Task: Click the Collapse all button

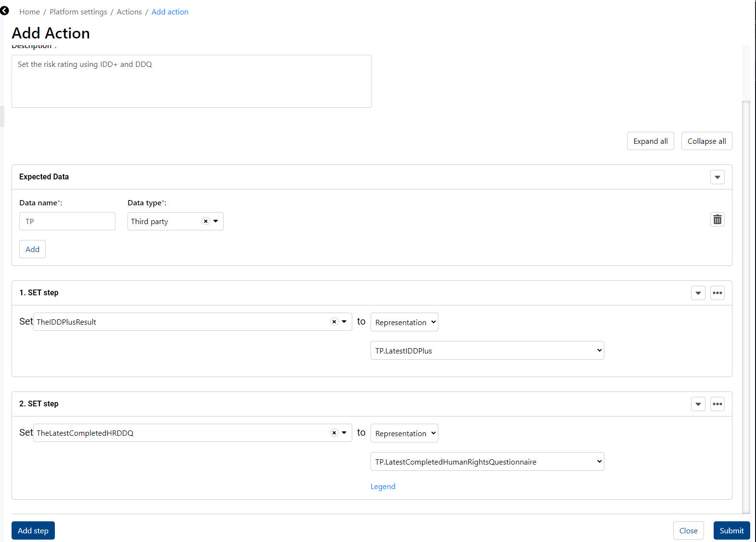Action: coord(706,141)
